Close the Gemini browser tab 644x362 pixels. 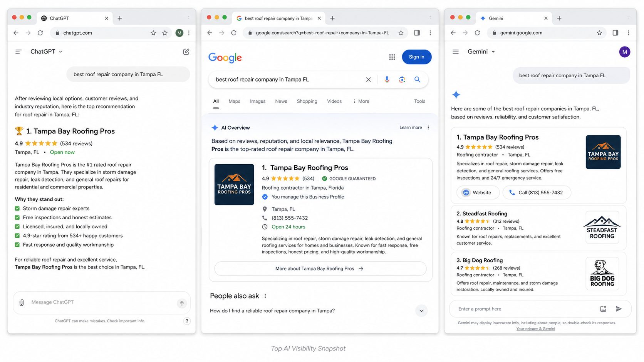click(546, 18)
